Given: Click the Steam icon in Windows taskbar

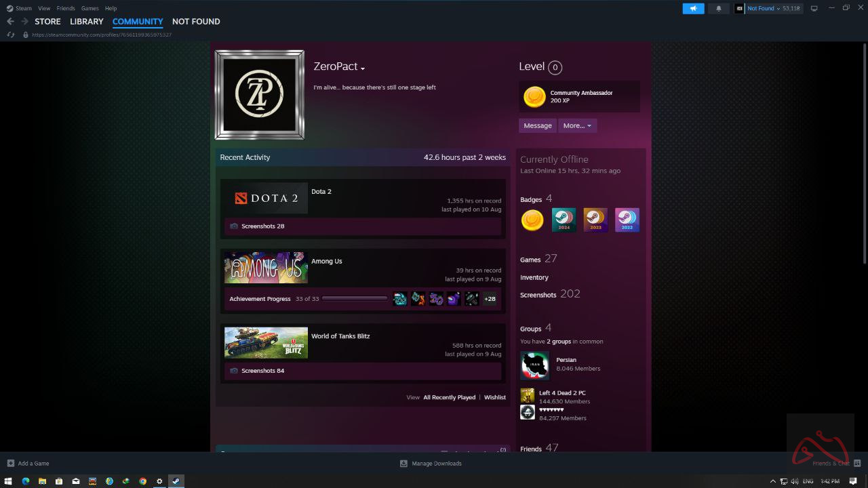Looking at the screenshot, I should click(176, 481).
